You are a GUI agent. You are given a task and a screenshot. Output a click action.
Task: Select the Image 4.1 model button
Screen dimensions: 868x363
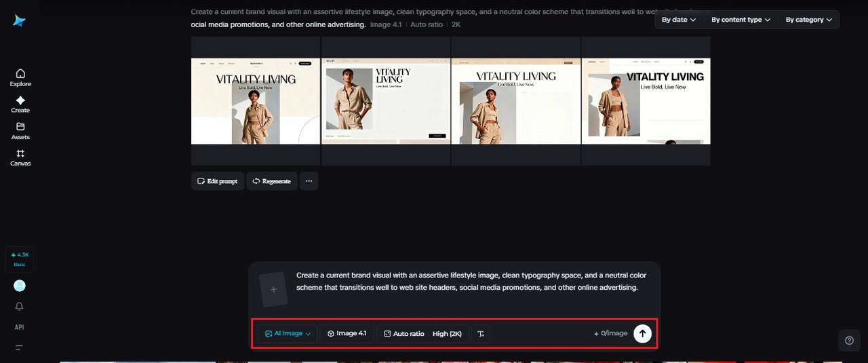point(347,334)
